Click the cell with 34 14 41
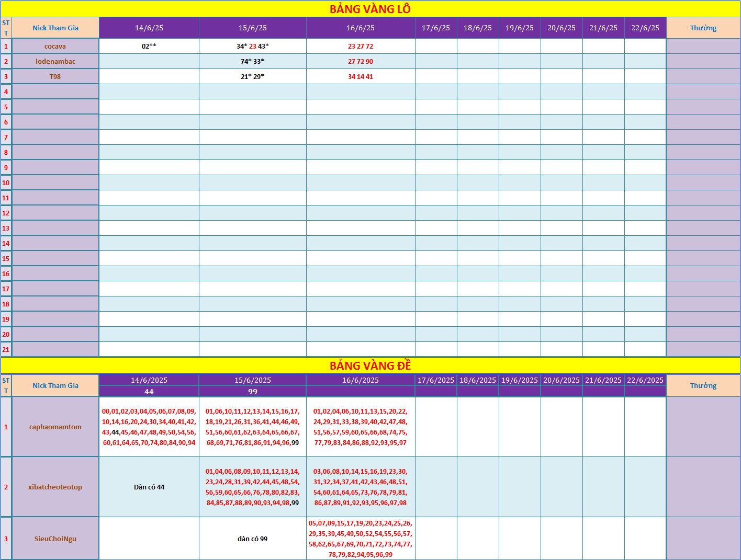This screenshot has width=741, height=560. tap(361, 76)
